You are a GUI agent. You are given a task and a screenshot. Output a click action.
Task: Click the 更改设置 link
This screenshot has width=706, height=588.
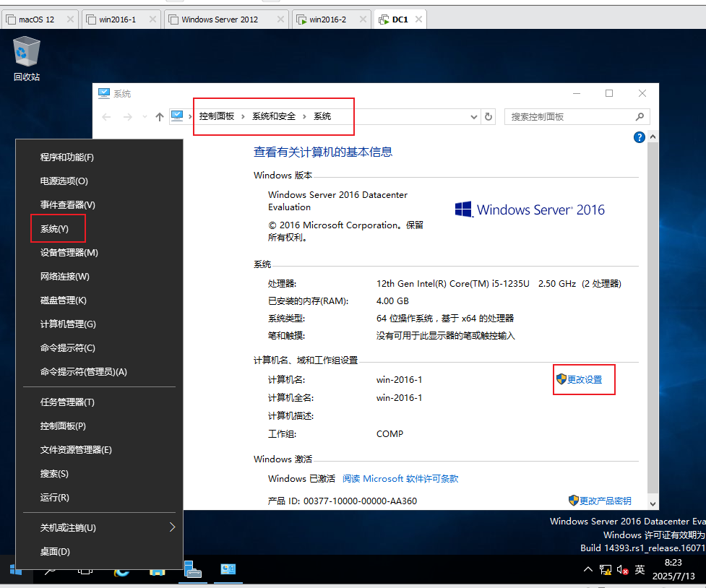pyautogui.click(x=585, y=379)
